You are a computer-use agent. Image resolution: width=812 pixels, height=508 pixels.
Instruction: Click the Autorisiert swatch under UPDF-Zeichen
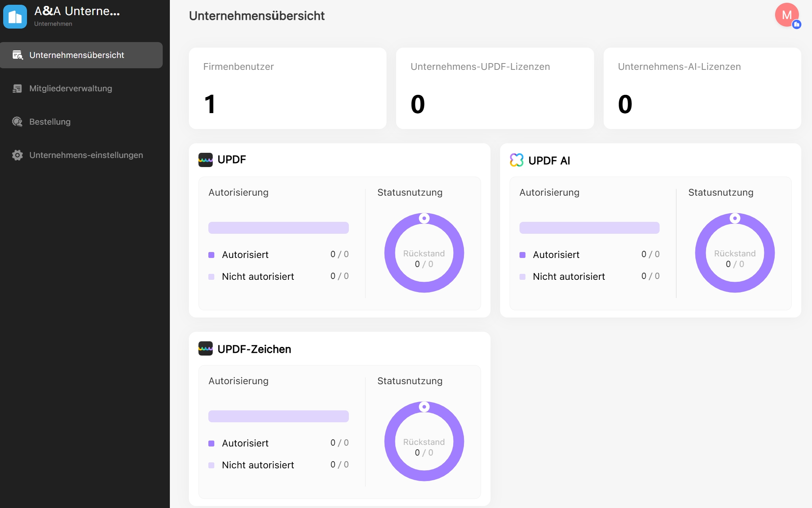point(212,443)
